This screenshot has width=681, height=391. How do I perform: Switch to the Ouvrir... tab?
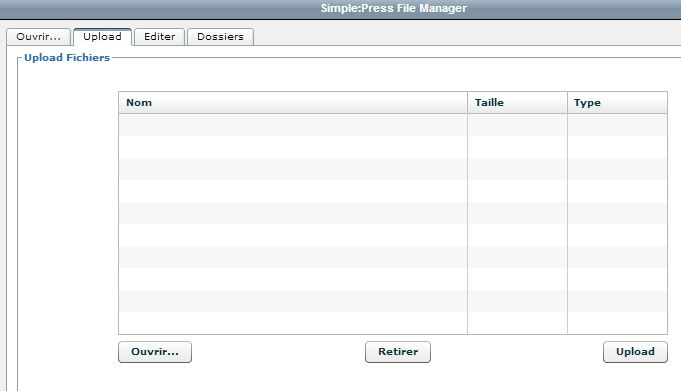38,37
